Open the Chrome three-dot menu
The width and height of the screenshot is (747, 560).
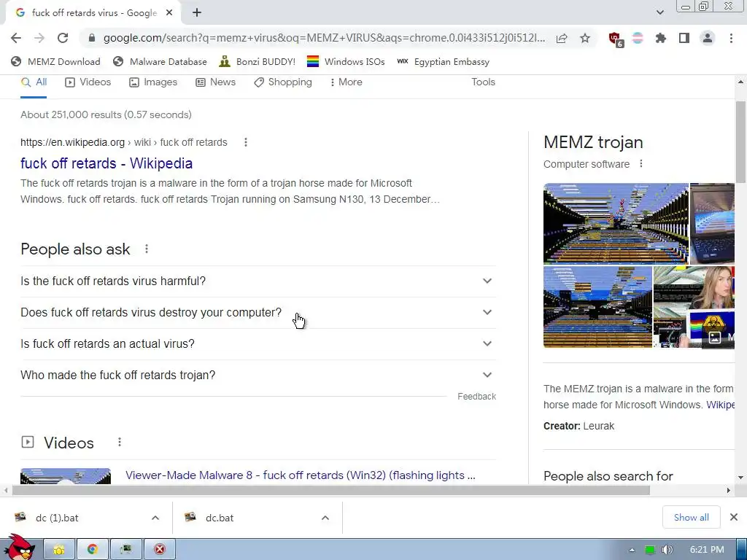(x=731, y=38)
